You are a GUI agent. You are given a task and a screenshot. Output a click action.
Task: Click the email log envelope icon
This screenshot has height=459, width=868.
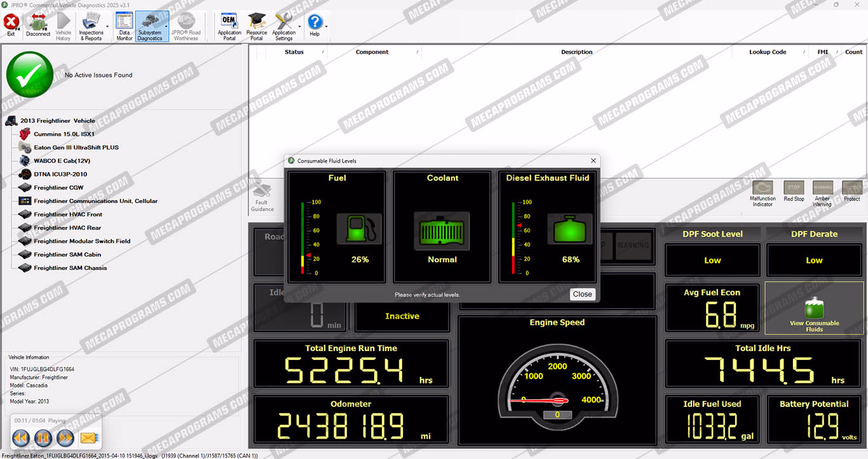88,437
